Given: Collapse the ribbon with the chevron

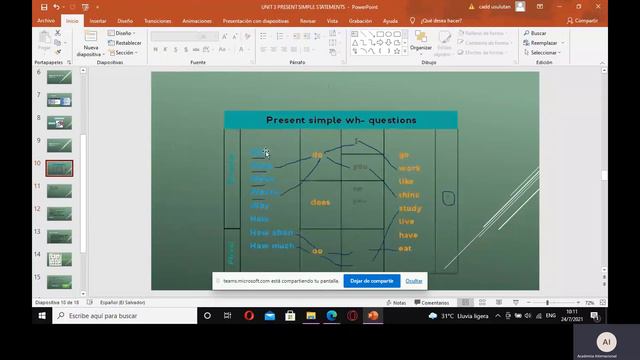Looking at the screenshot, I should [602, 63].
